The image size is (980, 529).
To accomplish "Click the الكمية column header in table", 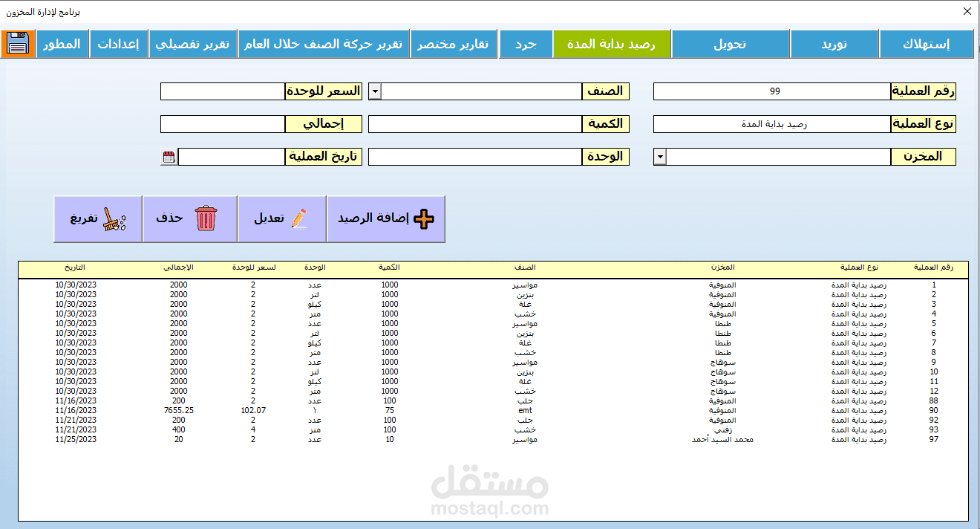I will coord(389,267).
